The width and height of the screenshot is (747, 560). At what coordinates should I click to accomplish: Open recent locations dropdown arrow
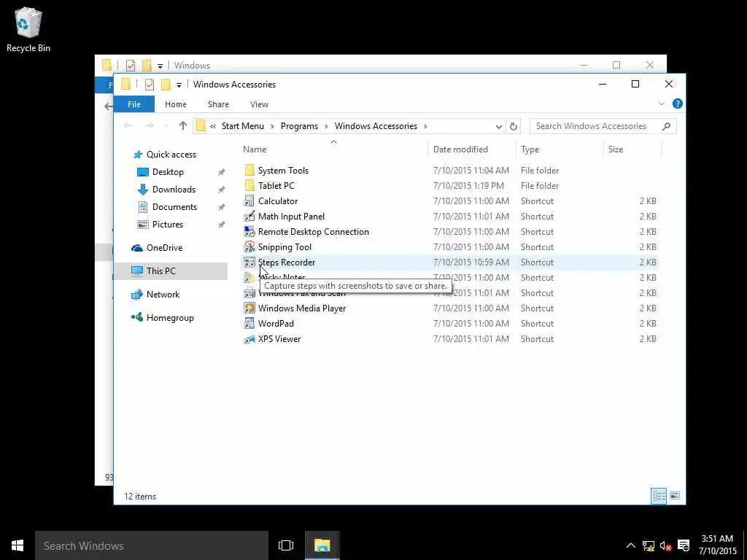click(x=166, y=126)
